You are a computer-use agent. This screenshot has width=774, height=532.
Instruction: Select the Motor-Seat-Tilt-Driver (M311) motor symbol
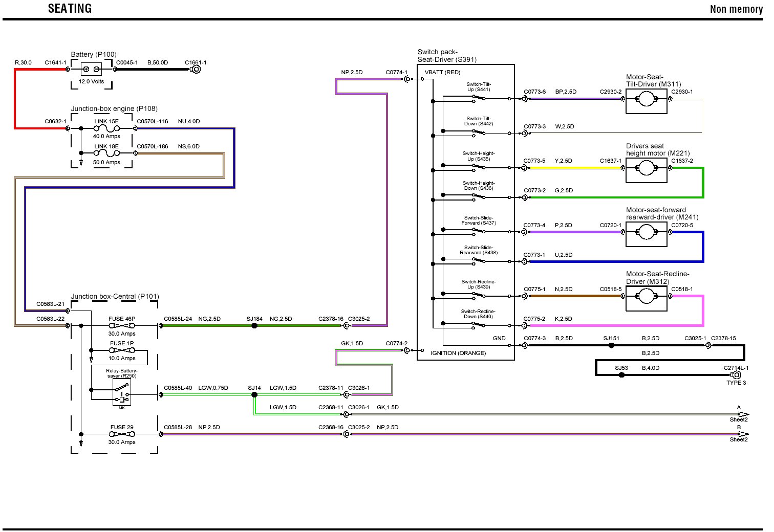tap(646, 99)
